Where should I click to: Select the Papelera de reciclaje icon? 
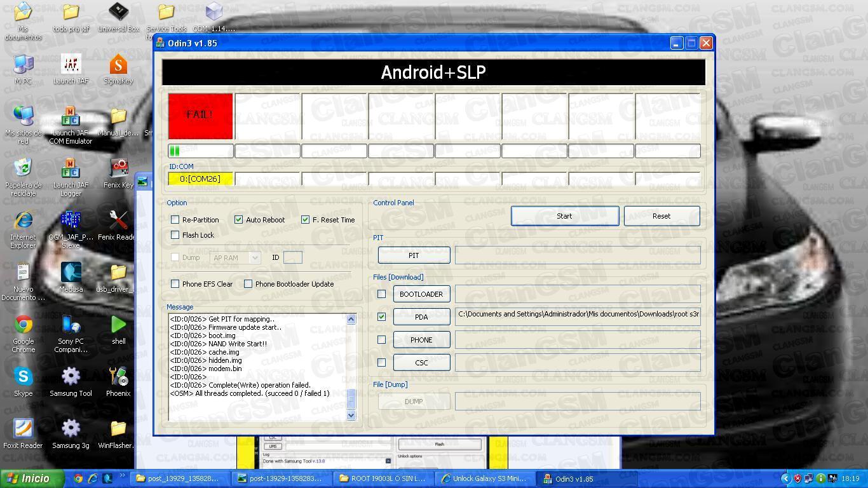[x=24, y=177]
